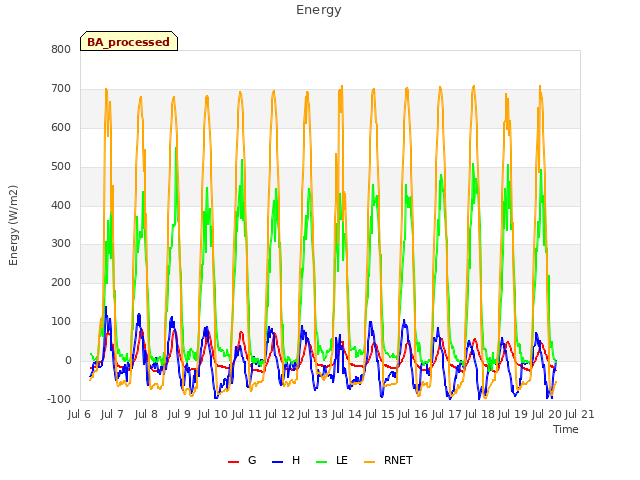Click the G legend label
Viewport: 640px width, 480px height.
click(252, 460)
